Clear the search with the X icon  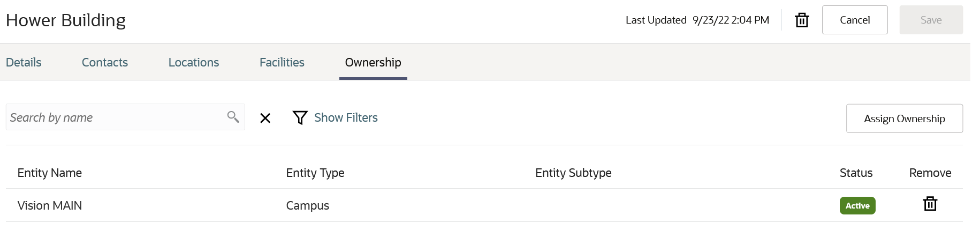(265, 118)
